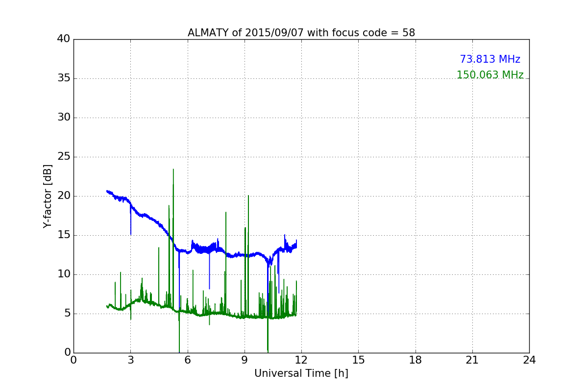This screenshot has width=588, height=392.
Task: Click x-axis tick label '18'
Action: [x=416, y=360]
